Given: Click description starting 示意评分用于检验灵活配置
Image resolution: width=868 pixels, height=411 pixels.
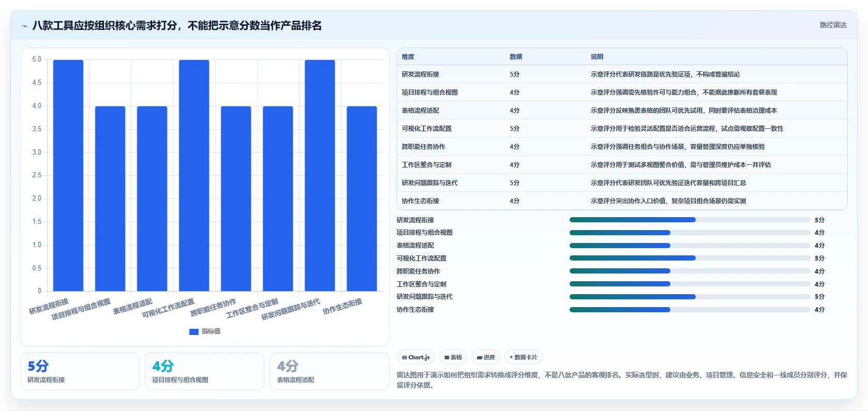Looking at the screenshot, I should [687, 129].
